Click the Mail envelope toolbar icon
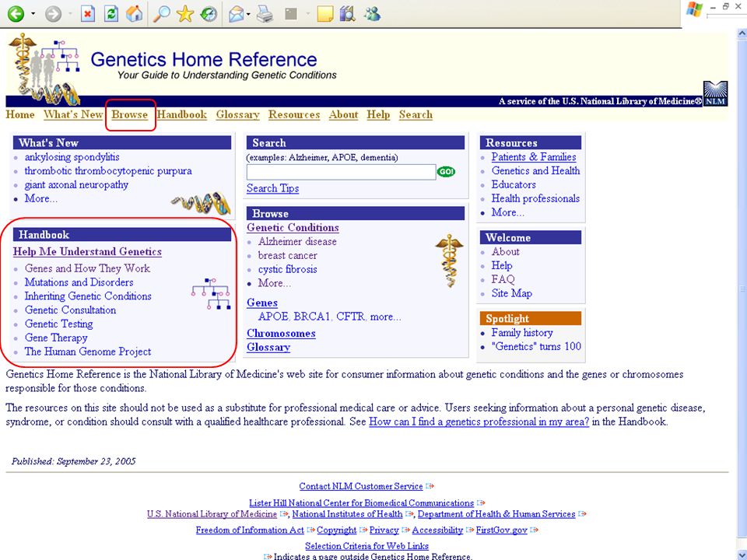The width and height of the screenshot is (747, 560). click(237, 14)
